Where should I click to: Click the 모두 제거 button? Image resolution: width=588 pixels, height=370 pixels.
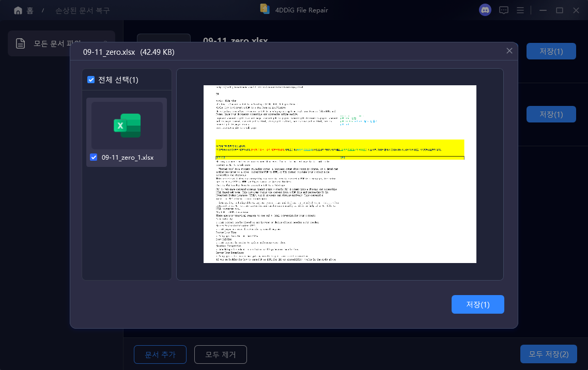pos(221,354)
